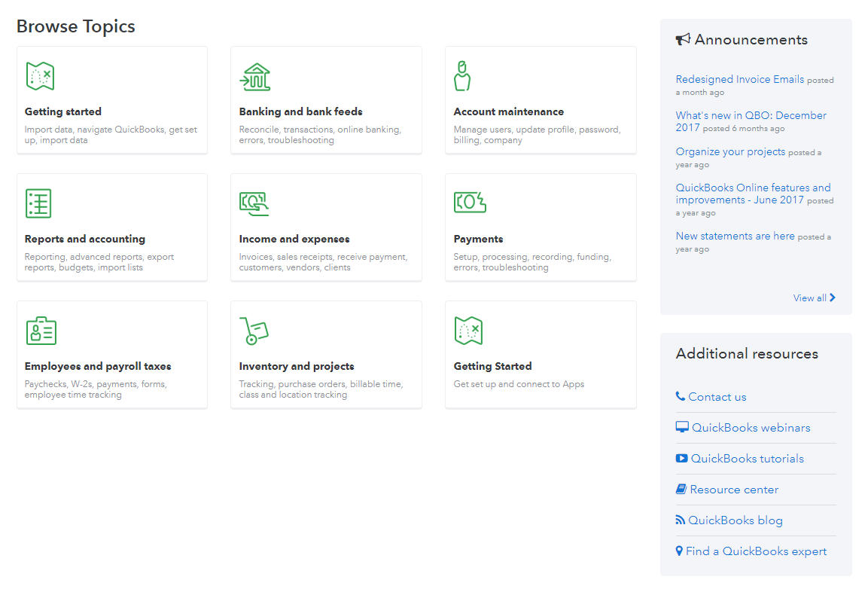Click the money bill icon for Payments
Screen dimensions: 868x592
click(470, 202)
